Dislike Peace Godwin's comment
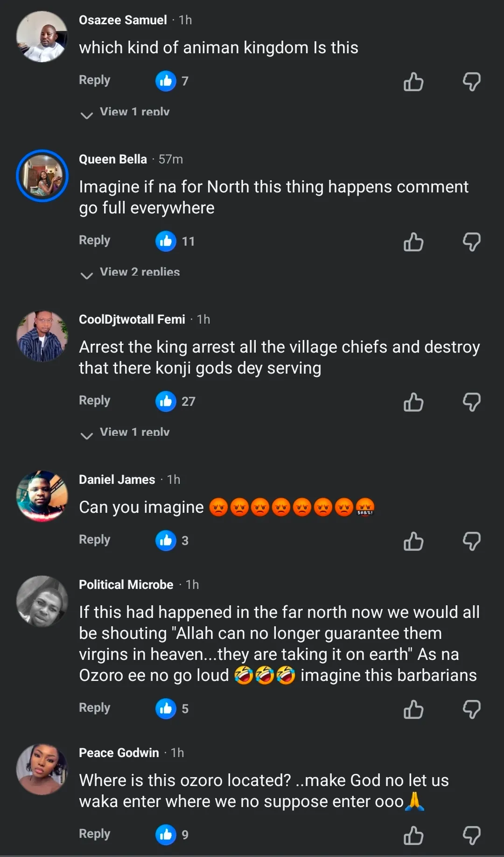The width and height of the screenshot is (504, 857). pos(471,836)
